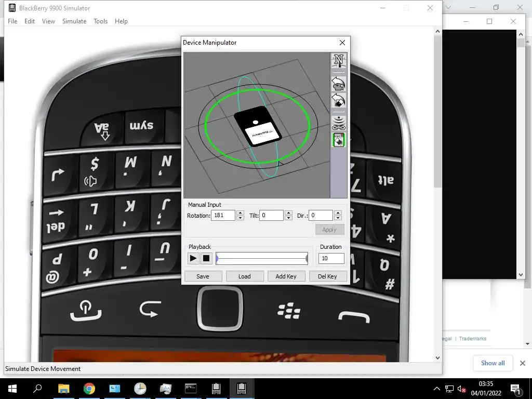Click the enter arrow key on device

coord(58,175)
